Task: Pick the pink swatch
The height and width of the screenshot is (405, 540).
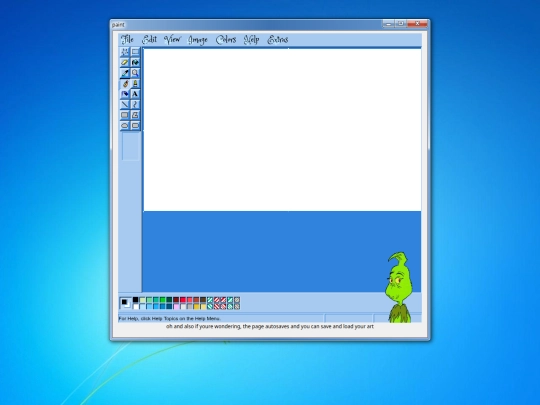Action: 176,307
